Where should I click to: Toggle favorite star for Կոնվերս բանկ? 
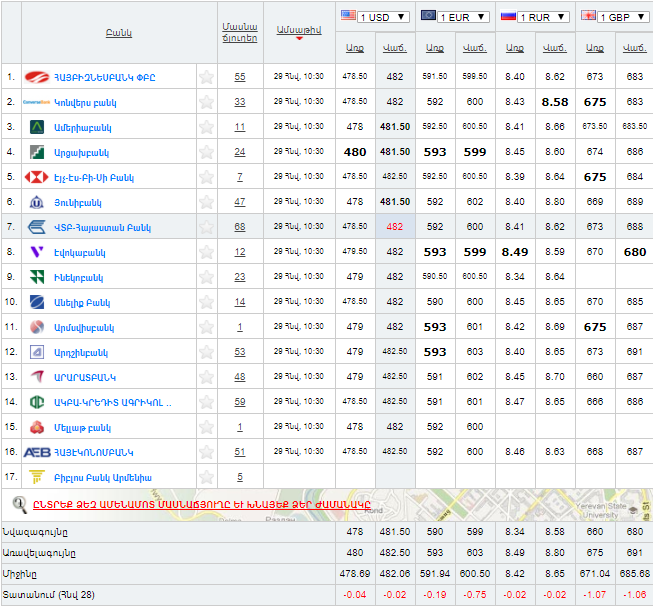[206, 102]
